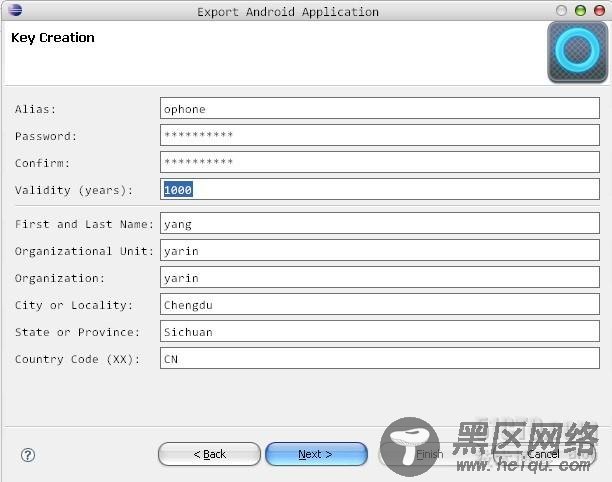Click the First and Last Name field

(380, 224)
